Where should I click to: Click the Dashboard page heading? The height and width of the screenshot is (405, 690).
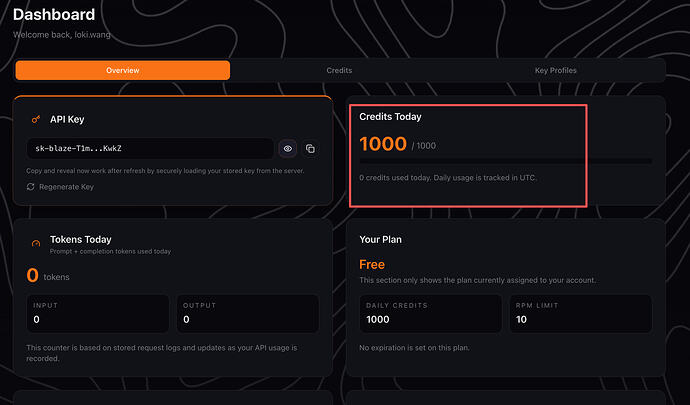point(54,15)
